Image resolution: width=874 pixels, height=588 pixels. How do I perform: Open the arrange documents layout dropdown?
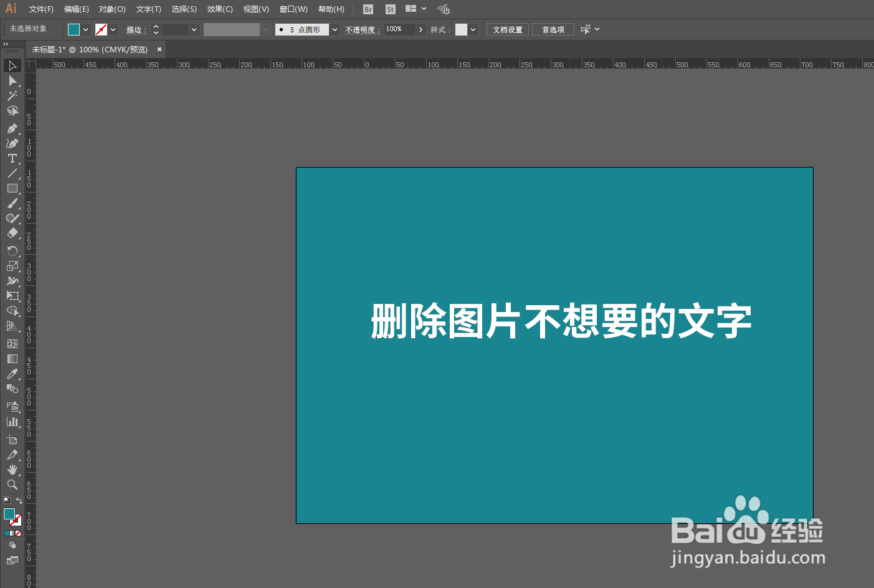click(x=416, y=9)
